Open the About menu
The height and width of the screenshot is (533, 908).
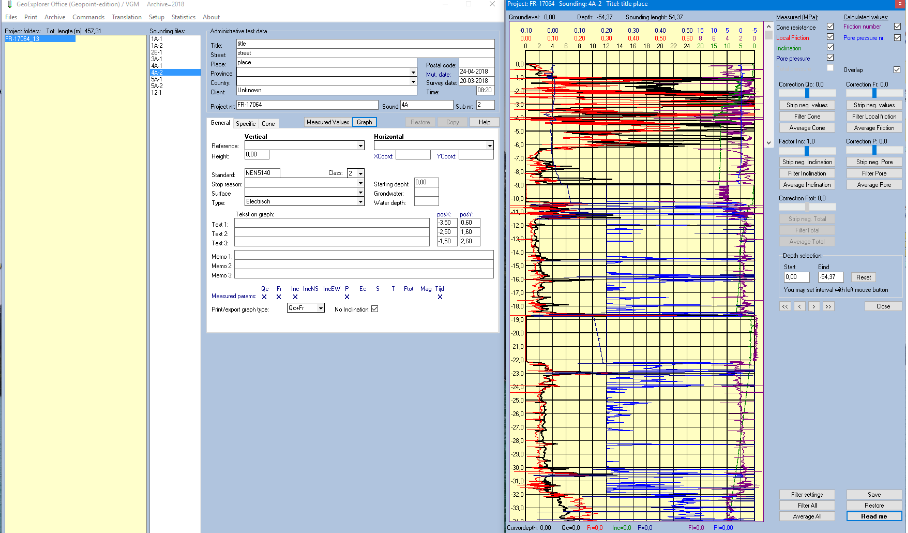coord(211,17)
